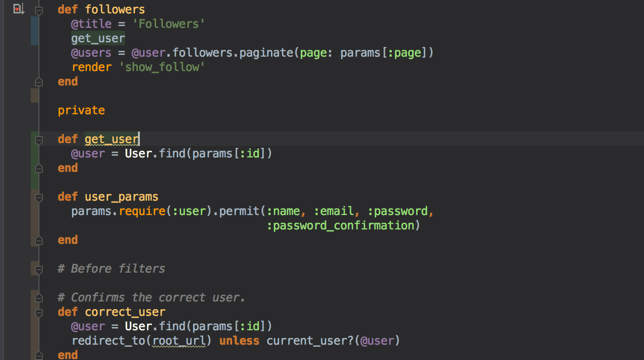Click the 'user_params' method name
This screenshot has height=360, width=644.
(x=122, y=197)
